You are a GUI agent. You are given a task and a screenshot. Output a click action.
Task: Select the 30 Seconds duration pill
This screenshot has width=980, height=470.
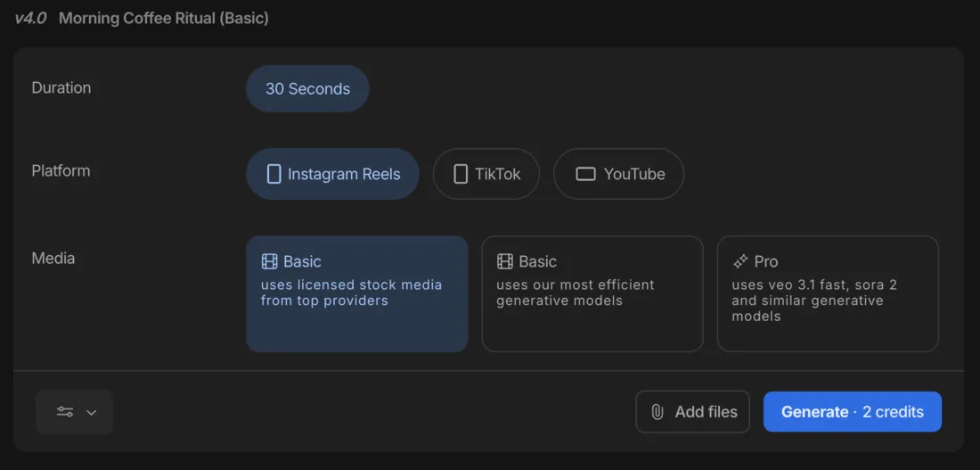point(307,89)
